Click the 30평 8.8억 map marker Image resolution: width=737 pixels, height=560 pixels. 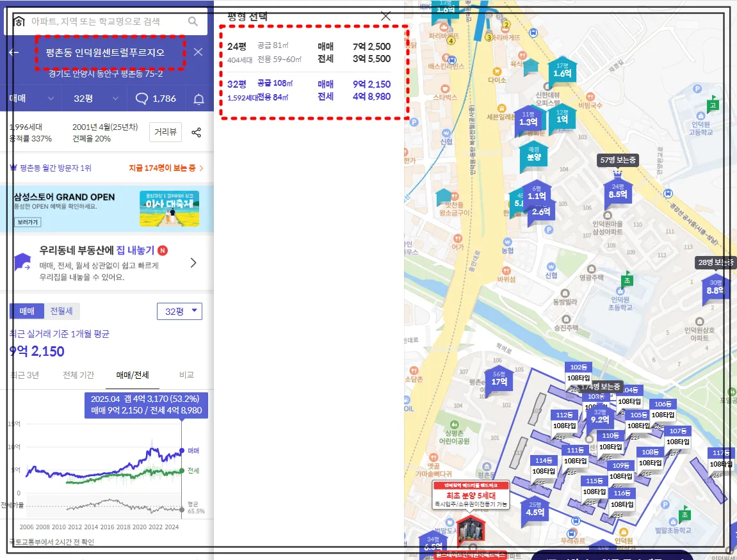point(715,288)
